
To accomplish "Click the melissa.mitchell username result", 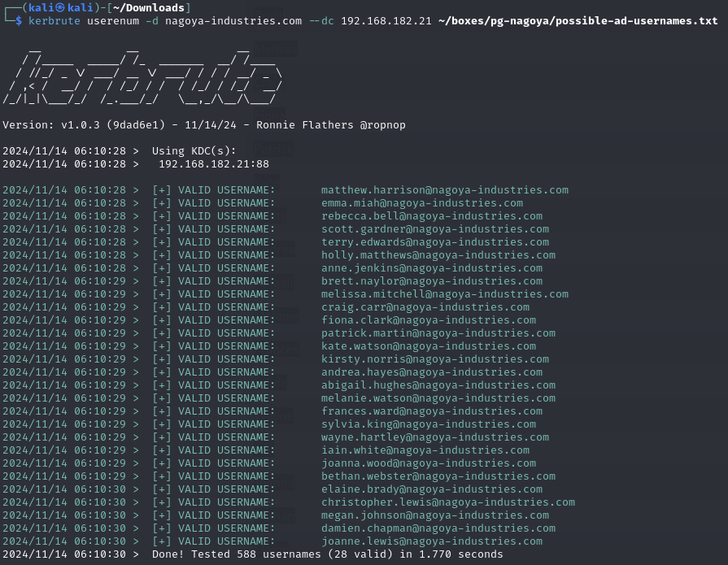I will point(444,293).
